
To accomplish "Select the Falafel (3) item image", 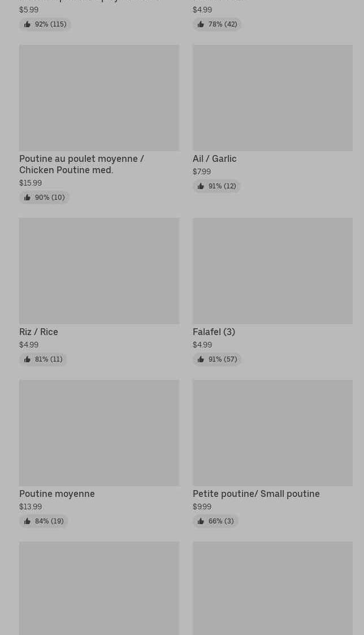I will click(x=272, y=271).
